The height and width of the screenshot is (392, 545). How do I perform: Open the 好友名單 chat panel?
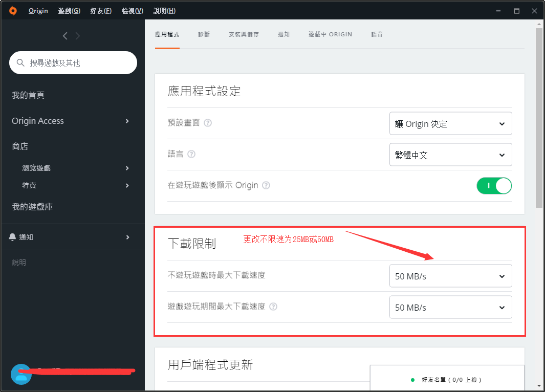(447, 378)
